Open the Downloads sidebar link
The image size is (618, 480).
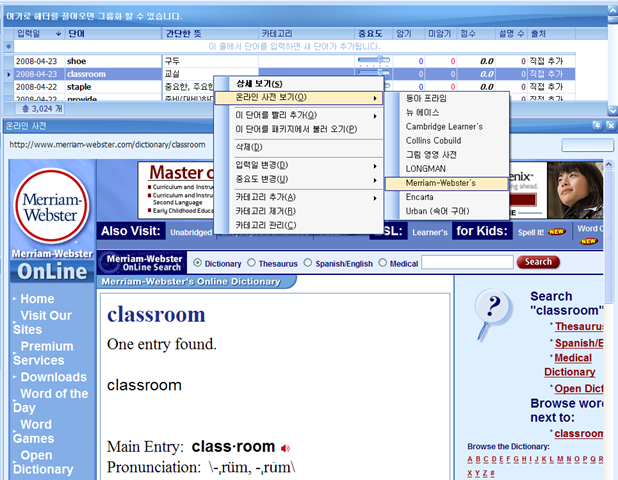point(53,377)
